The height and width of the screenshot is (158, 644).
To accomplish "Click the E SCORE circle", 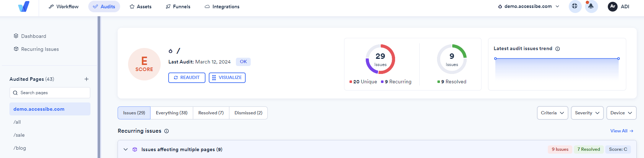I will (144, 64).
